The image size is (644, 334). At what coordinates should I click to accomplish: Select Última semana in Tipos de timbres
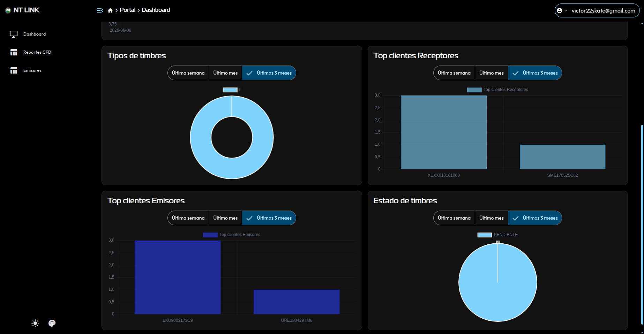(x=188, y=73)
